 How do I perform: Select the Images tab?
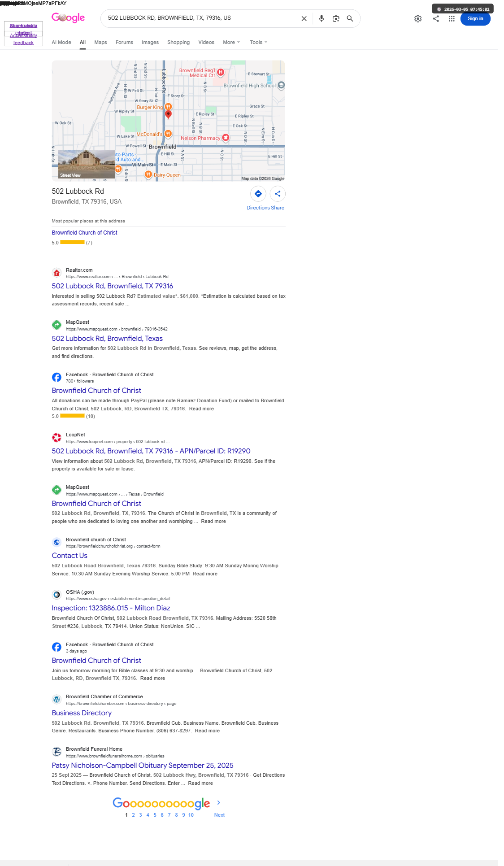pos(150,42)
